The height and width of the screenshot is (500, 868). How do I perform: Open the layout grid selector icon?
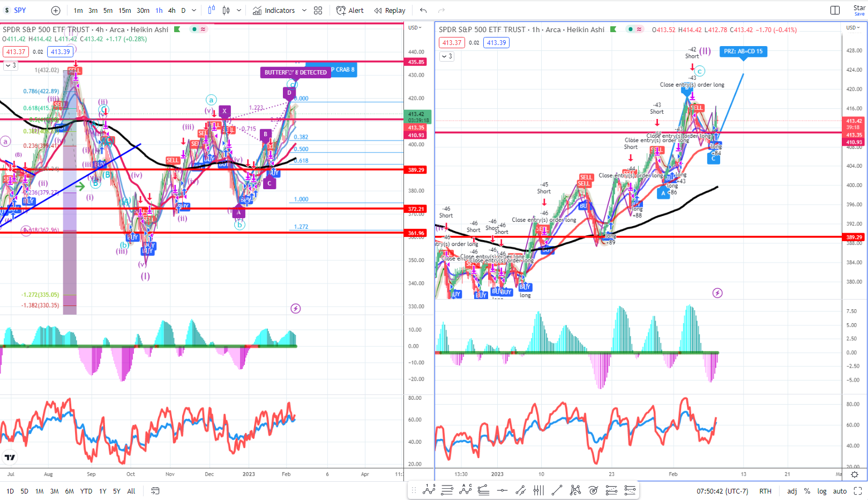tap(318, 10)
